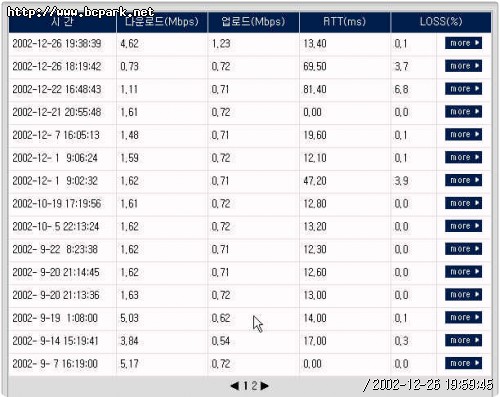The image size is (500, 397).
Task: Click the 다운로드(Mbps) column header
Action: click(x=162, y=22)
